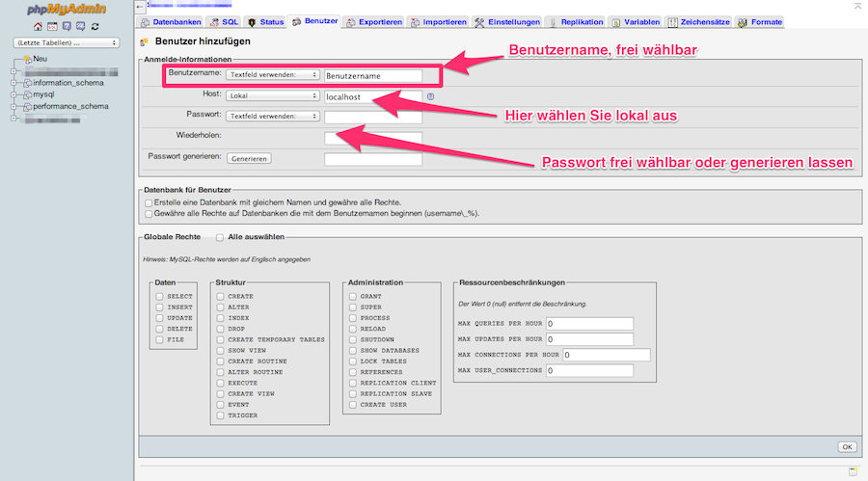The width and height of the screenshot is (868, 481).
Task: Click the MAX QUERIES PER HOUR field
Action: coord(589,324)
